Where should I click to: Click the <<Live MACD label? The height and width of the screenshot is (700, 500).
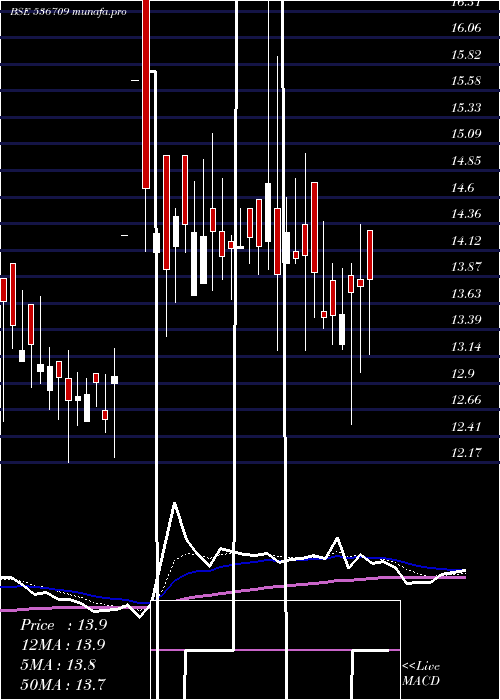coord(421,673)
